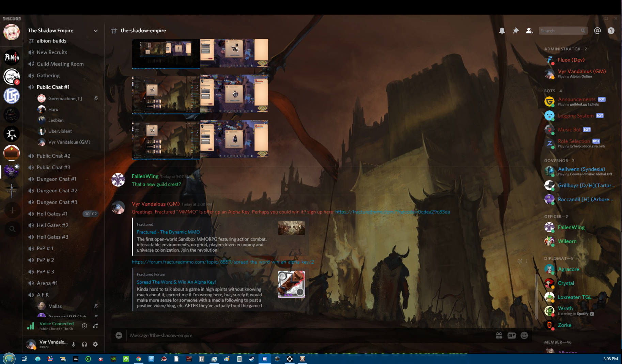Screen dimensions: 622x364
Task: Click the taskbar clock 3:08 PM
Action: 610,359
